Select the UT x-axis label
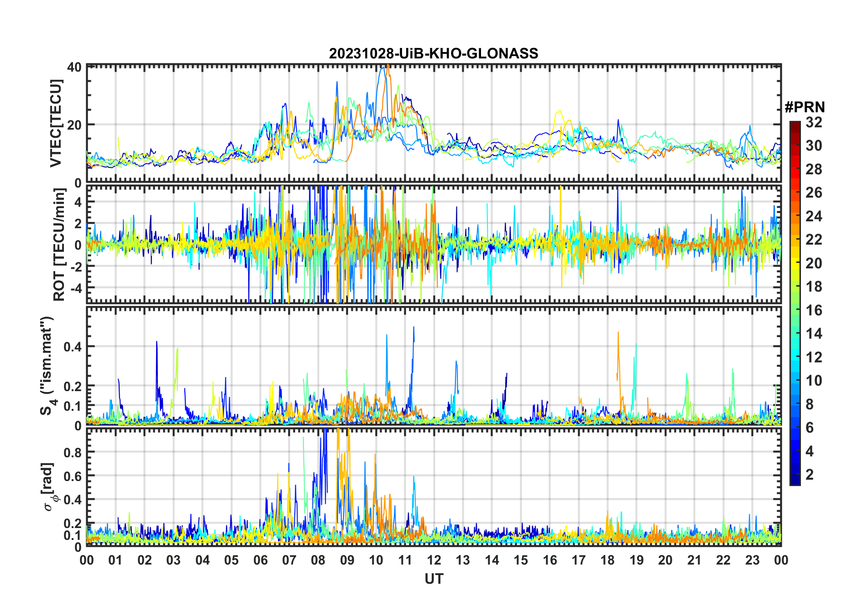Image resolution: width=868 pixels, height=607 pixels. (434, 579)
